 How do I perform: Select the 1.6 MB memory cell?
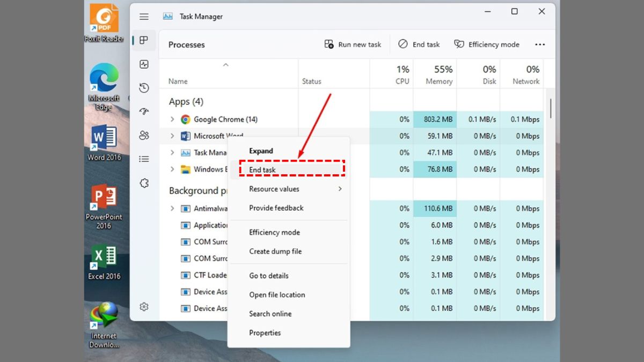(435, 242)
